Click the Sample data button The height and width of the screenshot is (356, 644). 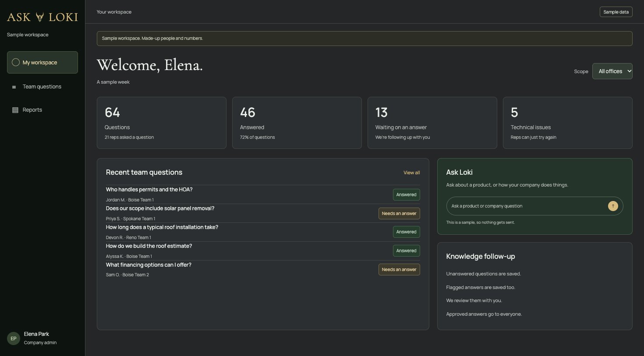coord(616,12)
